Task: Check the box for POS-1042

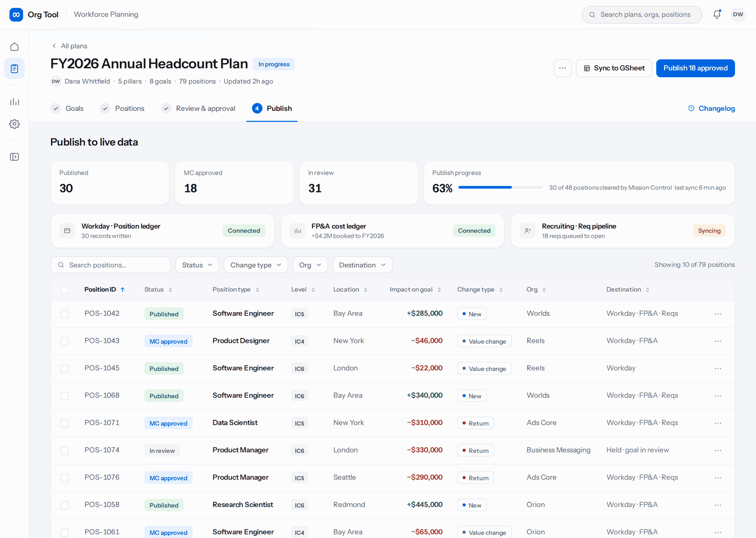Action: coord(65,314)
